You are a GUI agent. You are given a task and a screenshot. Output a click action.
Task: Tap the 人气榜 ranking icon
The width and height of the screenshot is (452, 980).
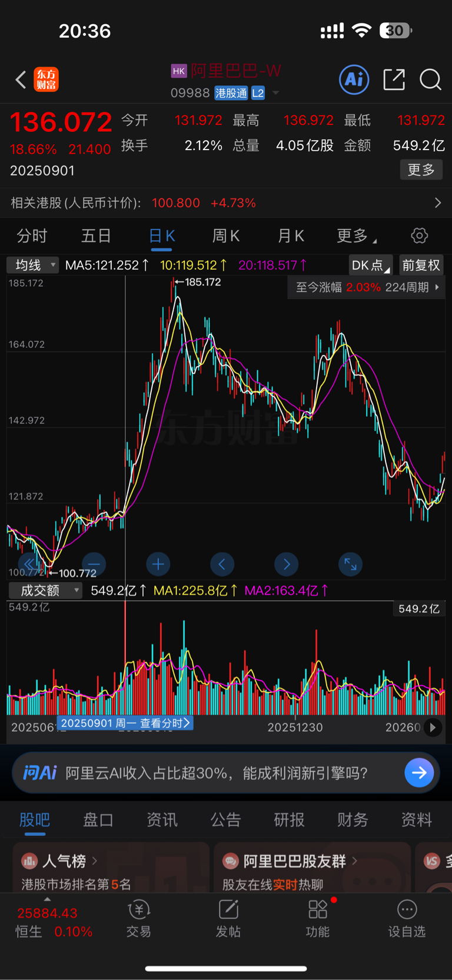[29, 861]
